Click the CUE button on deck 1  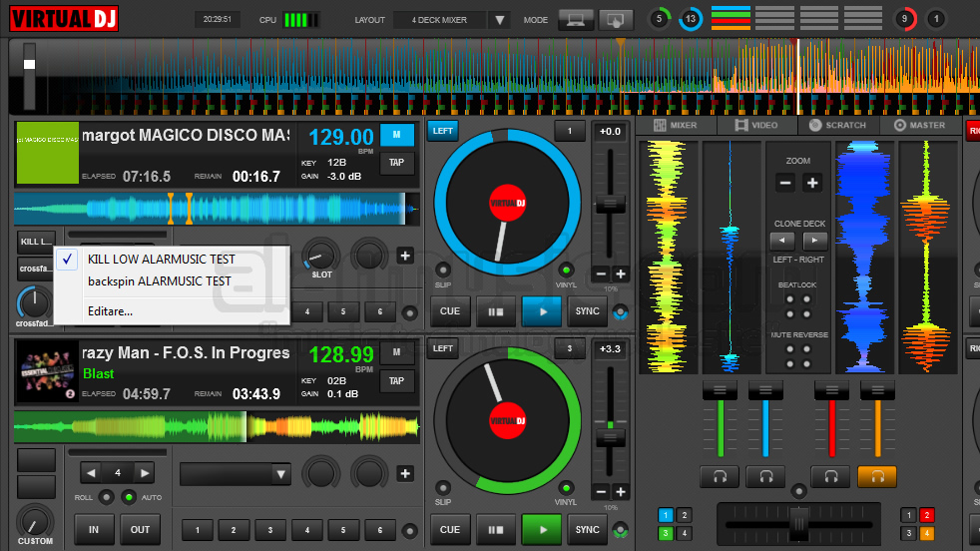[450, 311]
